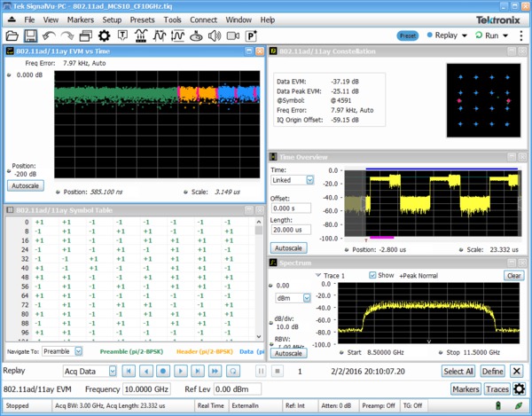Click the Undo arrow icon
Image resolution: width=532 pixels, height=416 pixels.
(49, 36)
